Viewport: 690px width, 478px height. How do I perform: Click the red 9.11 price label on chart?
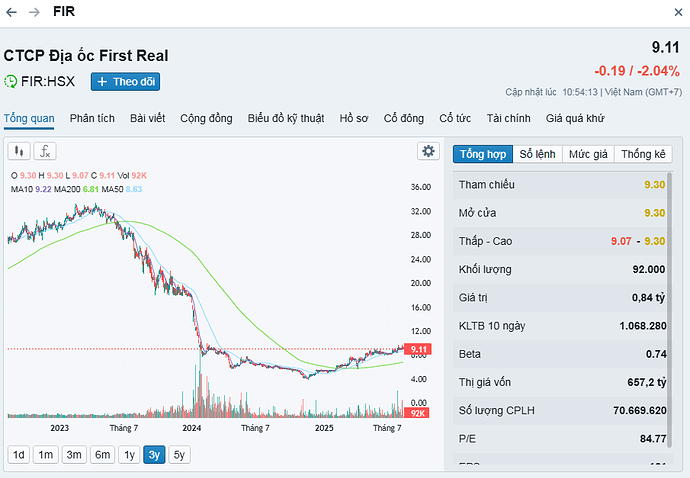click(419, 349)
